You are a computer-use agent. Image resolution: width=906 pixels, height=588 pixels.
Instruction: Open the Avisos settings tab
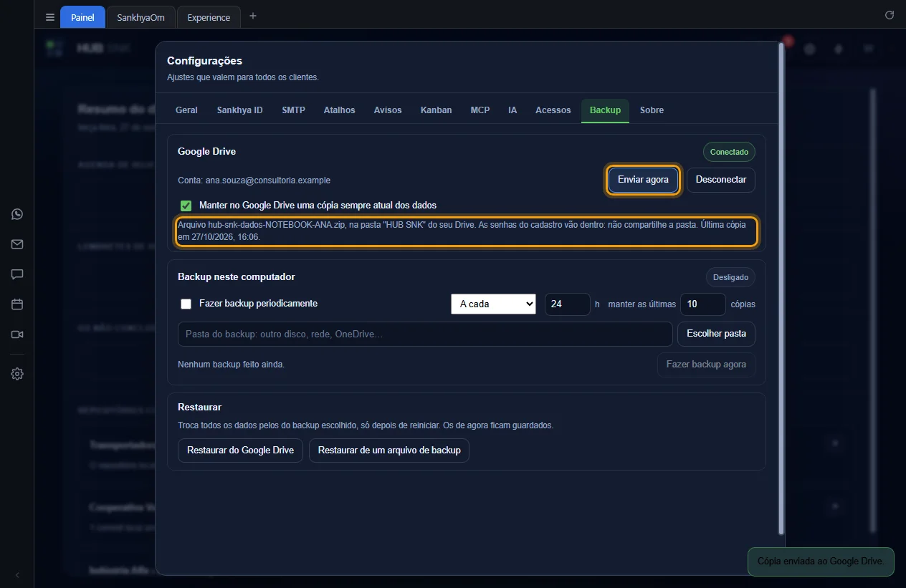(x=388, y=110)
